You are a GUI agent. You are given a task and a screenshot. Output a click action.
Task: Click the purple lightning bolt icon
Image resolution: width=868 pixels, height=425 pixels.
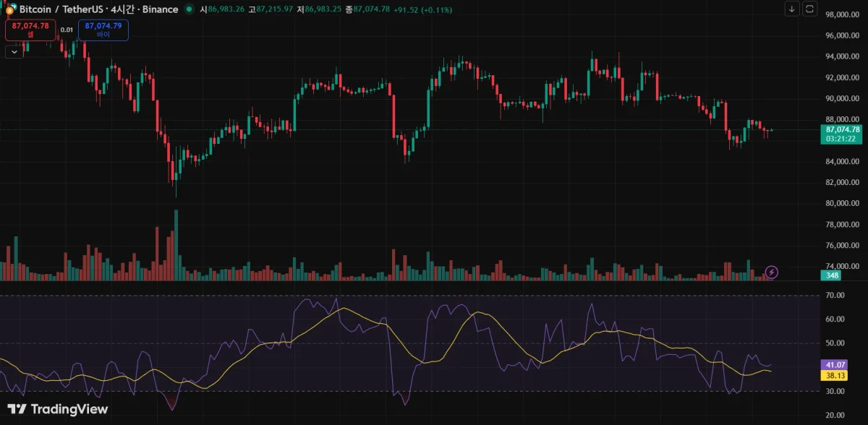772,272
